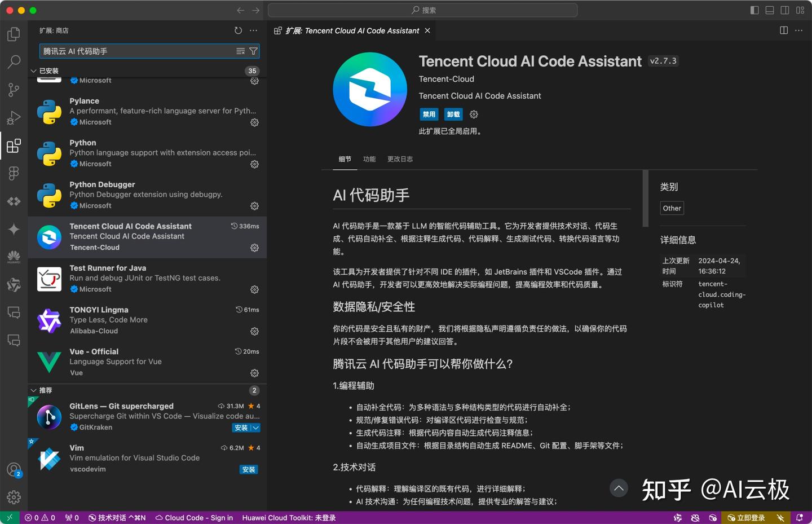Open the 更改日志 tab
812x524 pixels.
click(400, 158)
